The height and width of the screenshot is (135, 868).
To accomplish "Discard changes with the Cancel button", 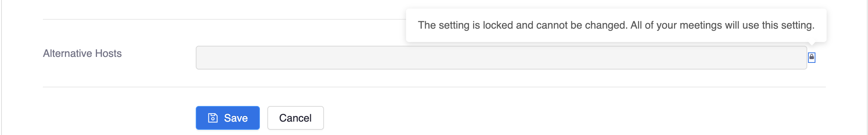I will click(295, 118).
